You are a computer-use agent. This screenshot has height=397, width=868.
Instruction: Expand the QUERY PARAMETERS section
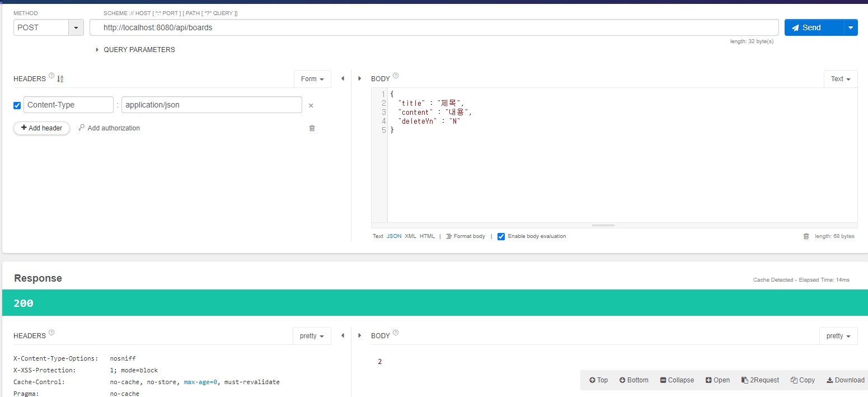(135, 50)
